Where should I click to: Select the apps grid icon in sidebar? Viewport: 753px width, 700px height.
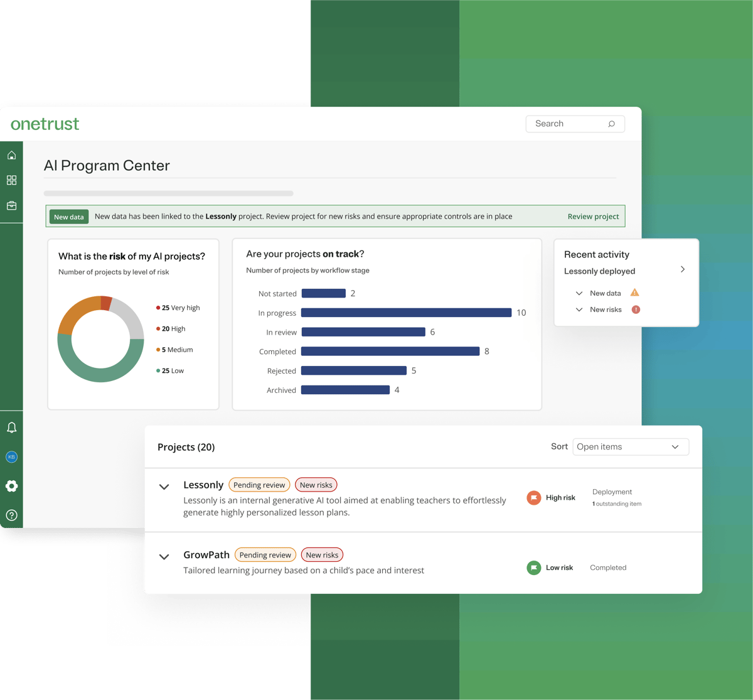point(11,180)
